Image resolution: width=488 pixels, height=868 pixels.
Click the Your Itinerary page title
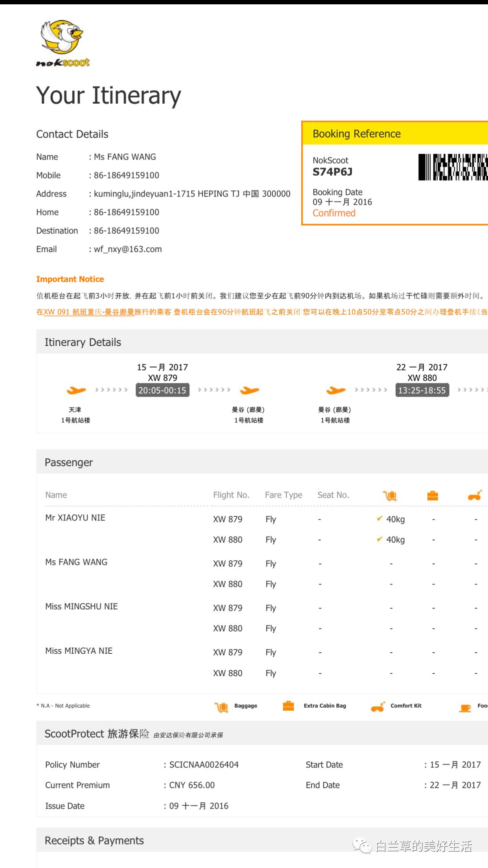[x=108, y=96]
